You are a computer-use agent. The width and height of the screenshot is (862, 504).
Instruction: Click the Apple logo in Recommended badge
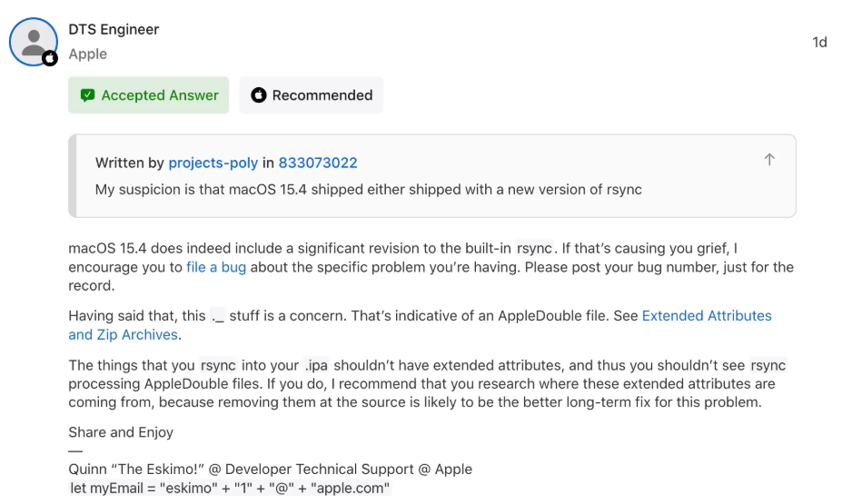[258, 95]
